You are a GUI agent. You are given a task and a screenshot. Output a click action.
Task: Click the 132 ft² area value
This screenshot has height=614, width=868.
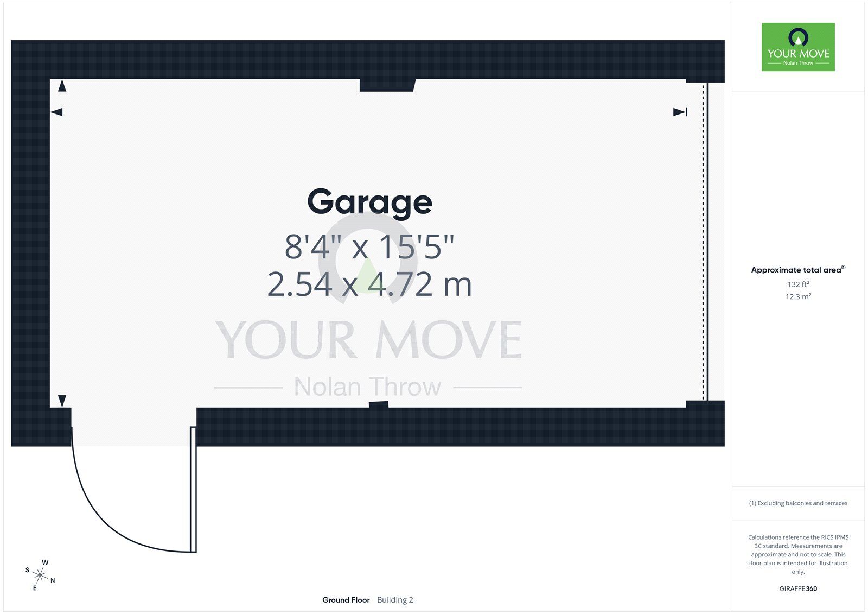tap(798, 284)
